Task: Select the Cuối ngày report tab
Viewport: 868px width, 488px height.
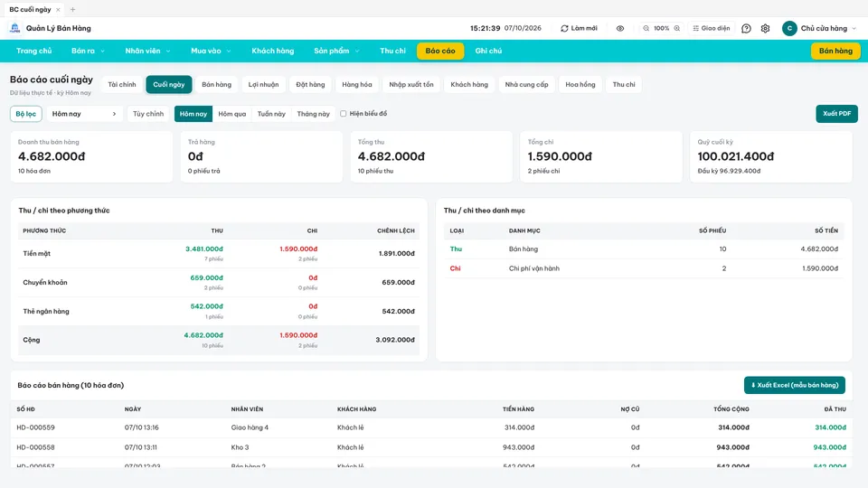Action: pyautogui.click(x=169, y=85)
